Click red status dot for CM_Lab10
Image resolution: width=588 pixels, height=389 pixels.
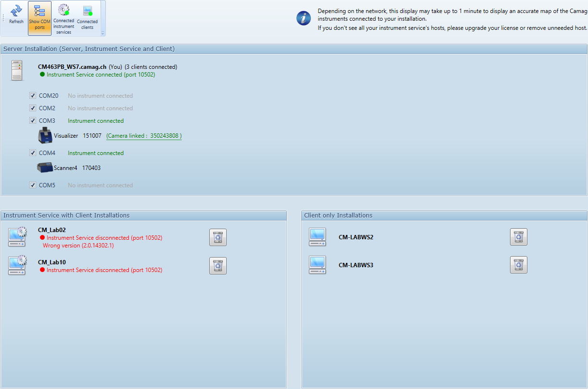coord(42,270)
